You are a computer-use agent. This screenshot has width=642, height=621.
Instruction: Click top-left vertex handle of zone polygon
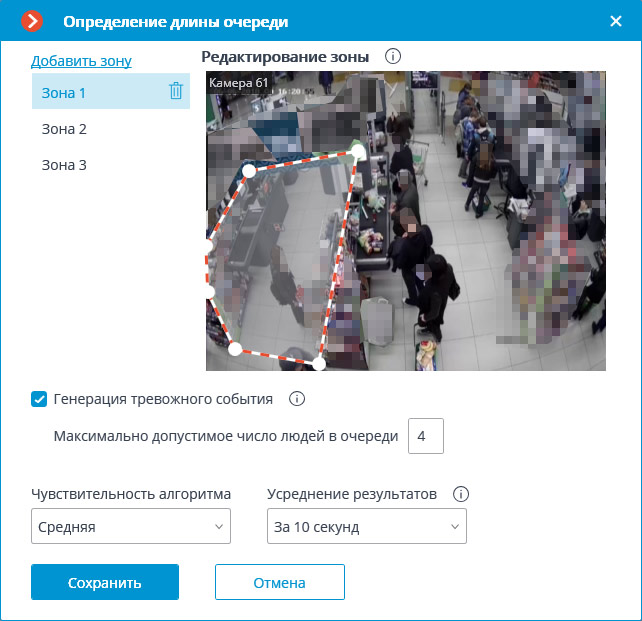249,171
